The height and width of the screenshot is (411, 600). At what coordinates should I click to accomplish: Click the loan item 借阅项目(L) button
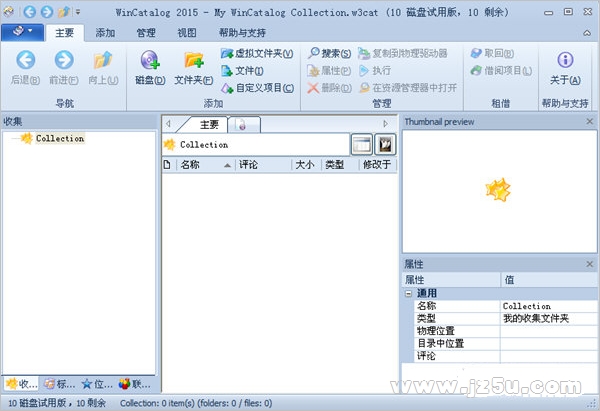coord(501,71)
